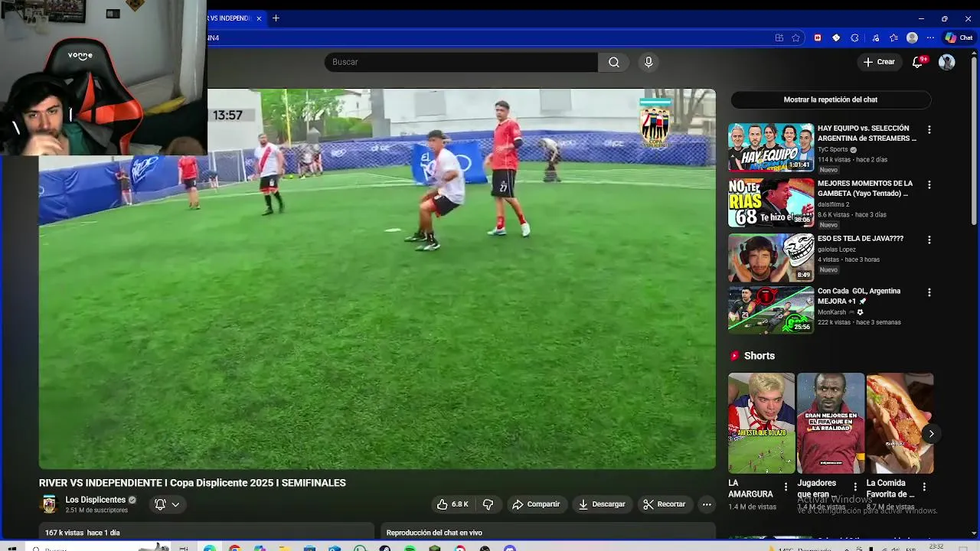Open more actions ellipsis under the video
The height and width of the screenshot is (551, 980).
click(707, 504)
